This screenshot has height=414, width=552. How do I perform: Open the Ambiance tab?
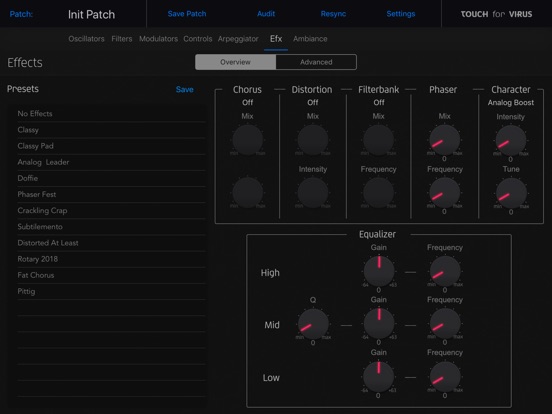(x=310, y=39)
